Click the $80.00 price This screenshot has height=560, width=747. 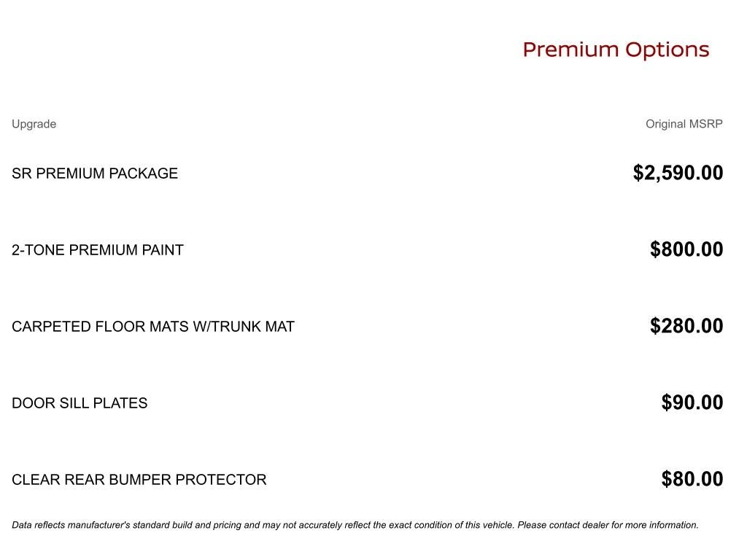click(692, 479)
